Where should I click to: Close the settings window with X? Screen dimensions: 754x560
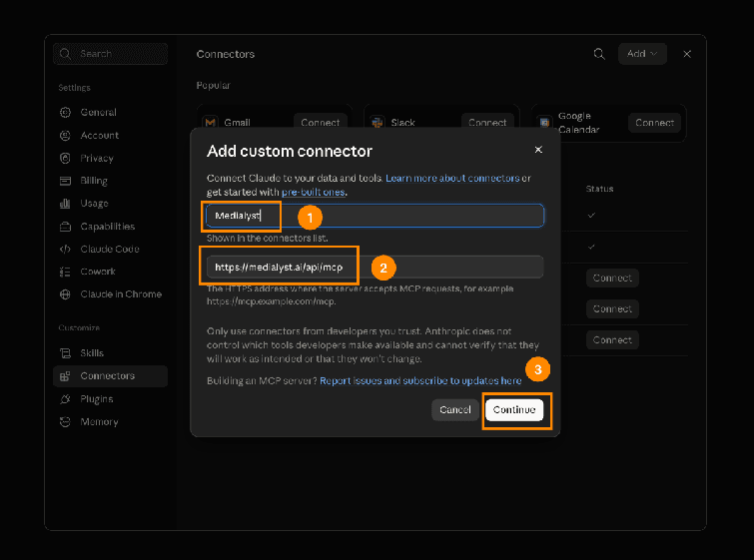[x=687, y=54]
